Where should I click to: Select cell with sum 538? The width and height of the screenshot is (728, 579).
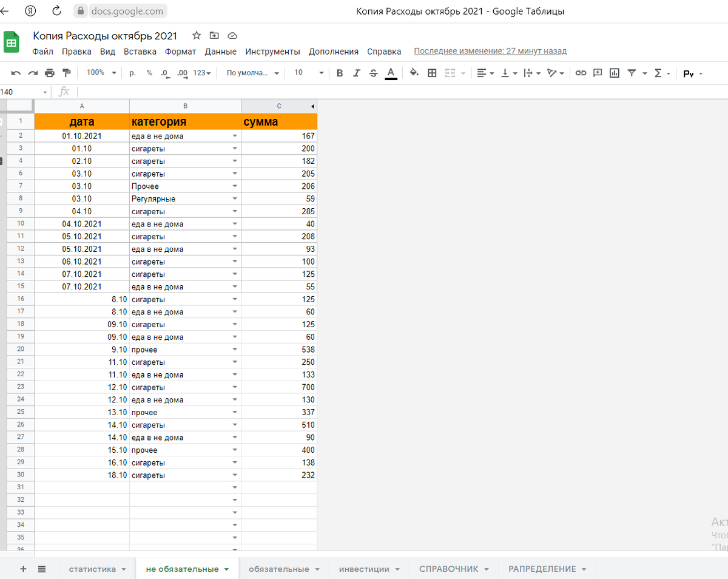(x=279, y=350)
